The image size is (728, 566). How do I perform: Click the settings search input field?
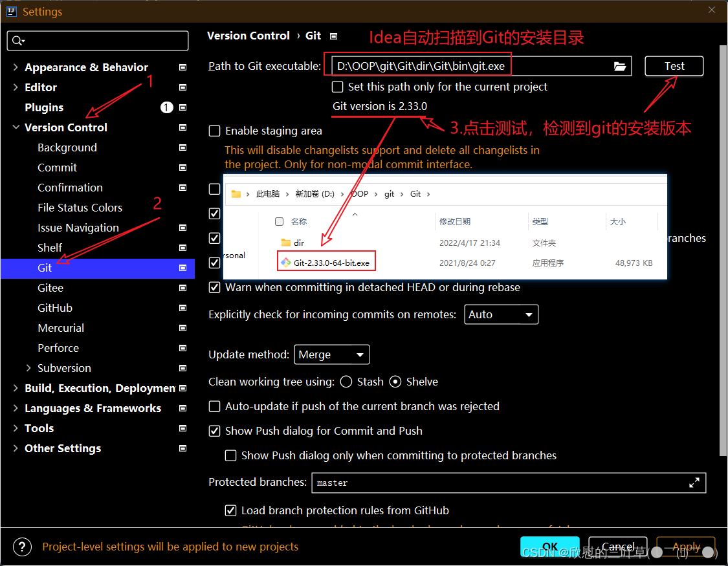[98, 41]
